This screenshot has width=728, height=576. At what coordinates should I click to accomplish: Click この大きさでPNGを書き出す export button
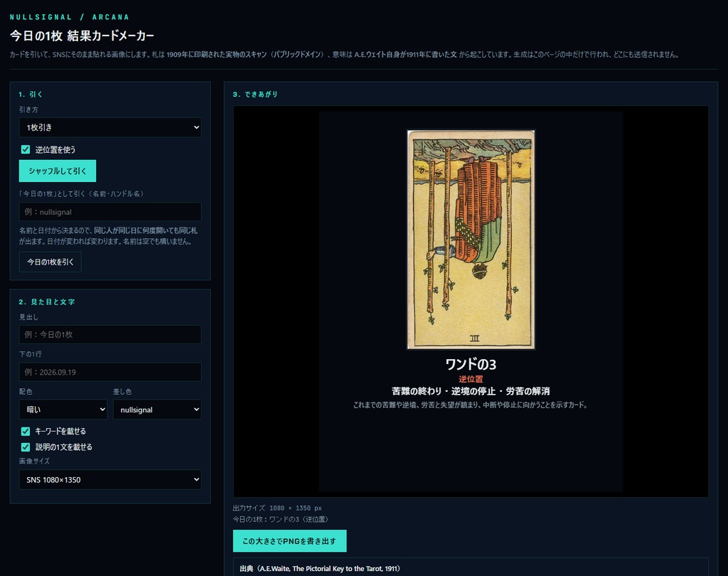(290, 541)
